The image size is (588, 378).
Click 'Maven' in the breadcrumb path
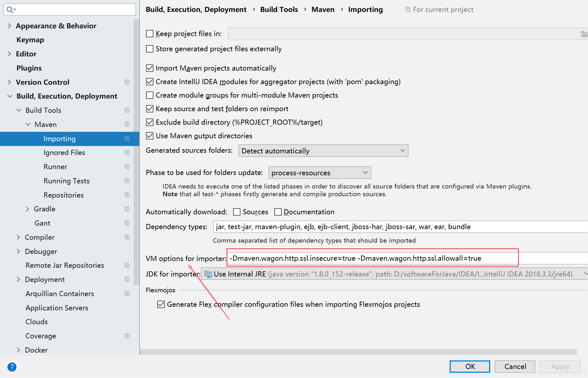click(x=323, y=9)
